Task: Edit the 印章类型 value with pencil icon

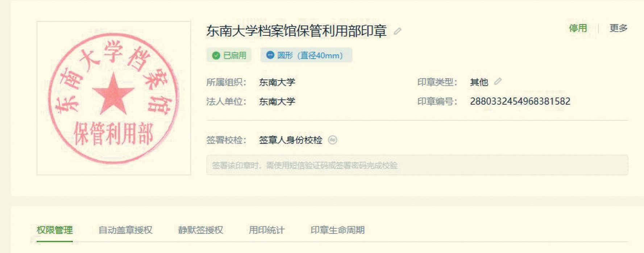Action: (498, 81)
